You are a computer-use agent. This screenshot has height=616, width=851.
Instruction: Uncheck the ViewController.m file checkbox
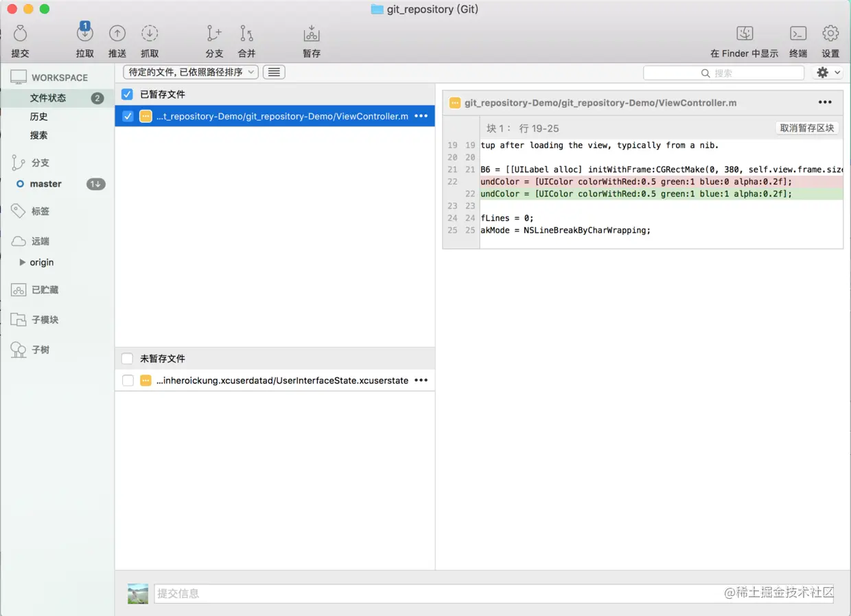click(128, 116)
